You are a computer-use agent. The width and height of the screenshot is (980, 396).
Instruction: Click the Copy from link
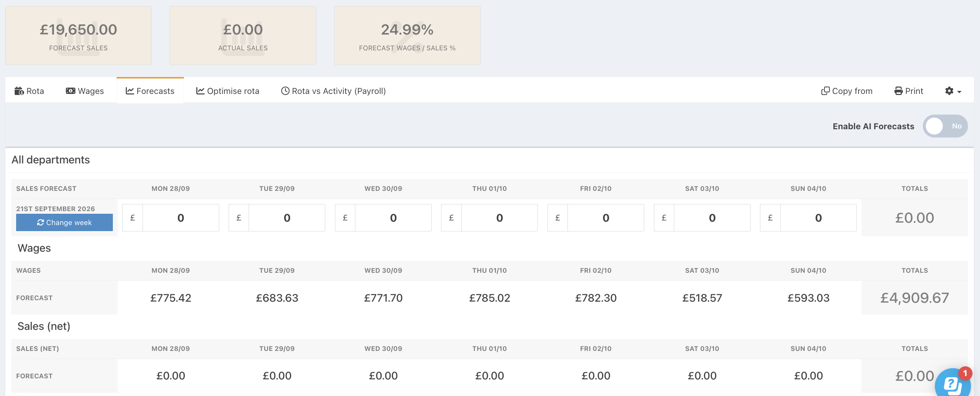[847, 91]
